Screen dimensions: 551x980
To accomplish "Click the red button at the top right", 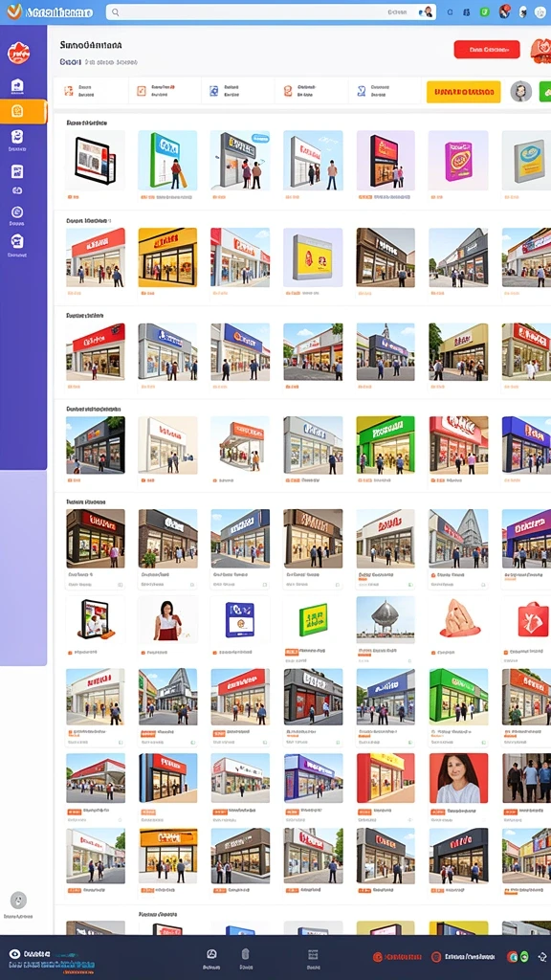I will point(487,50).
